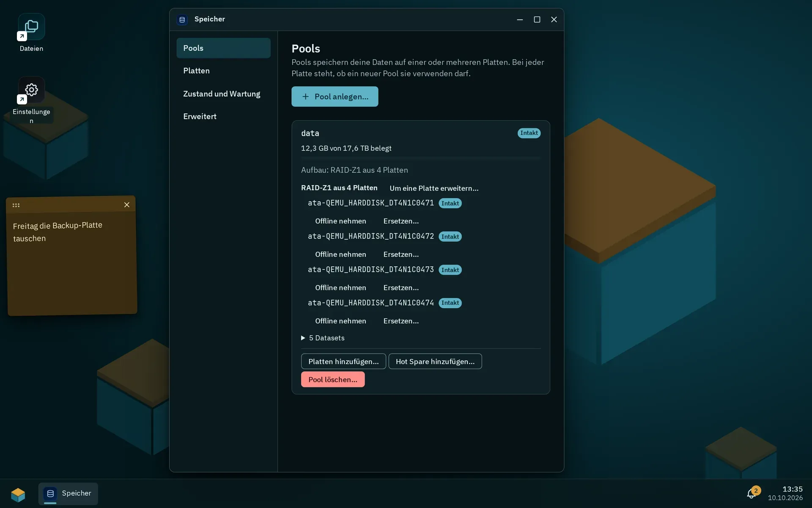
Task: Click the data pool usage bar
Action: (421, 158)
